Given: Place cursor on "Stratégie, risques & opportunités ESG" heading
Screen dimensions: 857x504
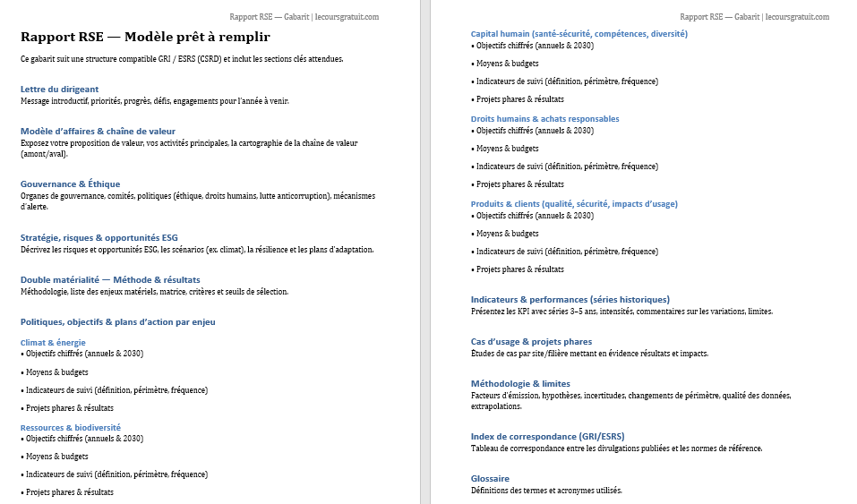Looking at the screenshot, I should [x=99, y=237].
